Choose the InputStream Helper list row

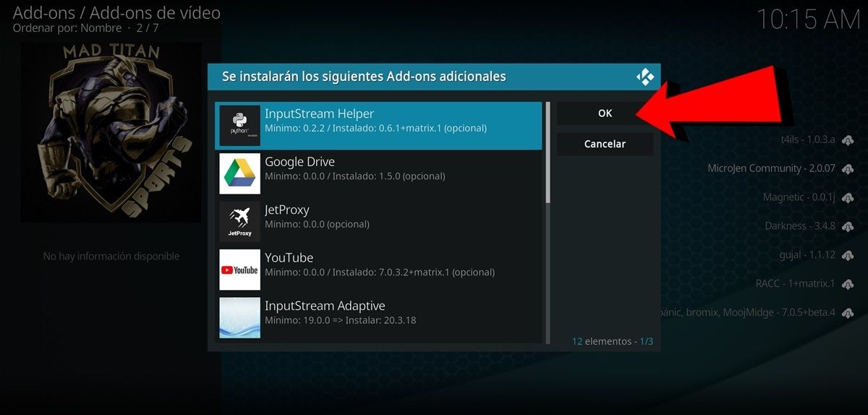click(x=378, y=126)
